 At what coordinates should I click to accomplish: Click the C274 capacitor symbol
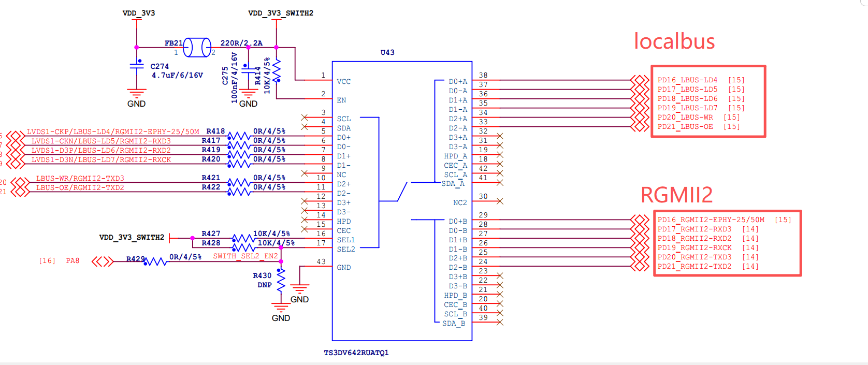tap(137, 65)
